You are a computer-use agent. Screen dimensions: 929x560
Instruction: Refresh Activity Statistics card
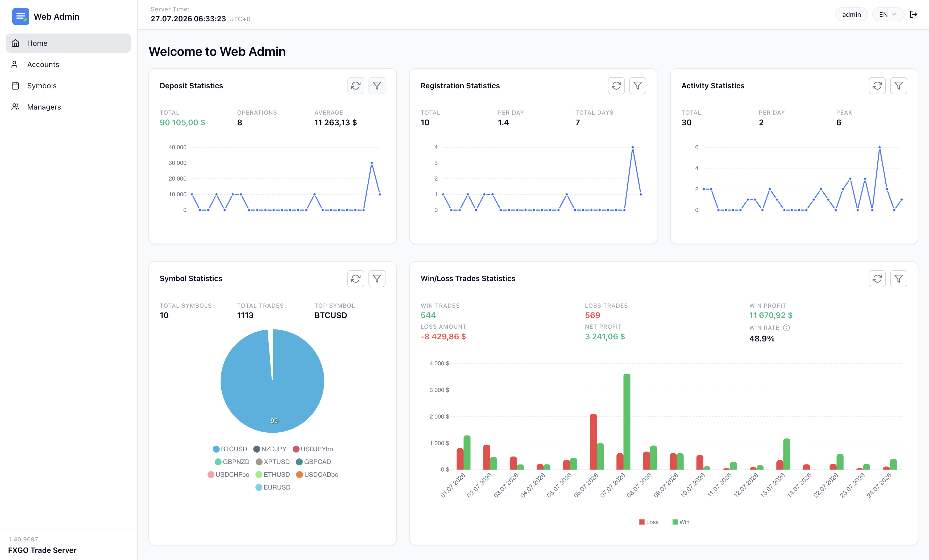coord(877,86)
